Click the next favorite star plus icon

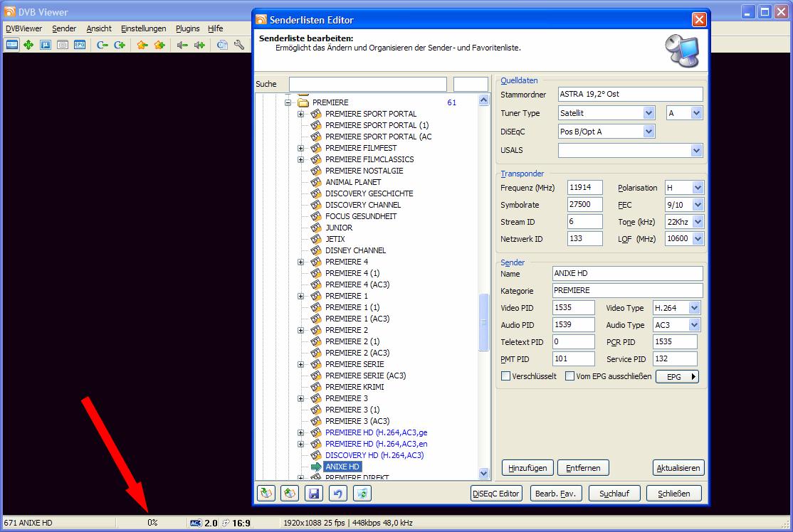click(159, 45)
